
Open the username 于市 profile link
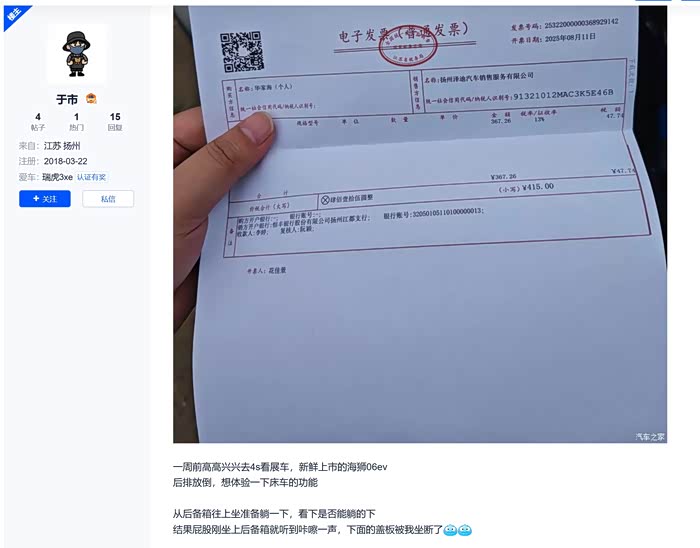67,99
